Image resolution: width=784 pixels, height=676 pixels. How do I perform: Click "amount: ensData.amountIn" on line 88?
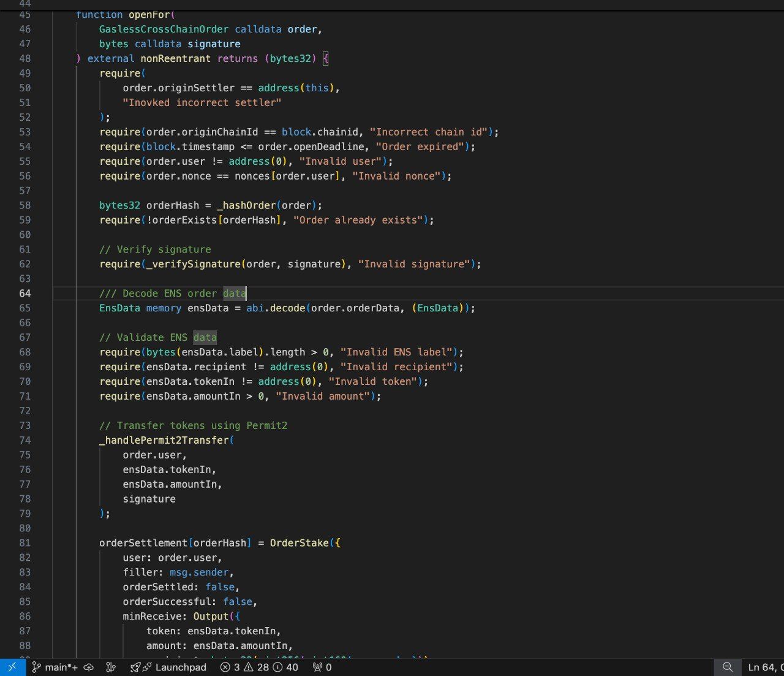coord(217,645)
